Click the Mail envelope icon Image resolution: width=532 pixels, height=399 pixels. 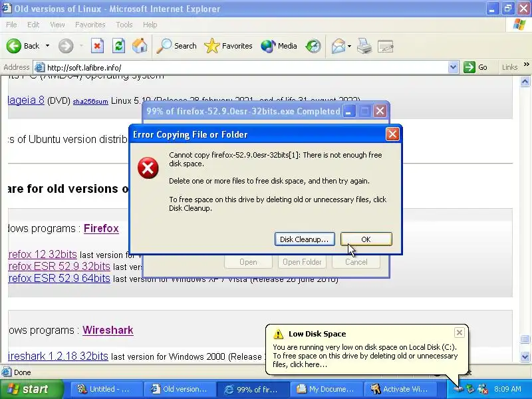338,46
